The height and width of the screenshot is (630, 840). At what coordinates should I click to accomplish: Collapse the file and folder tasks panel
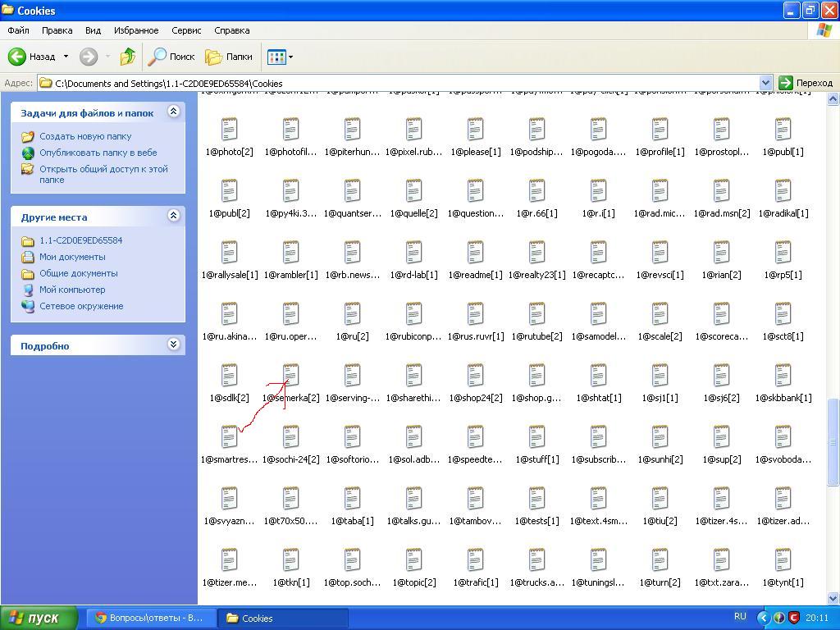(x=173, y=112)
